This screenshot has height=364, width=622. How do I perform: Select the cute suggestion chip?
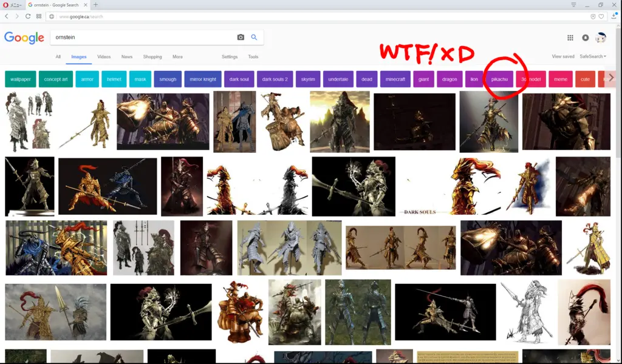tap(585, 79)
